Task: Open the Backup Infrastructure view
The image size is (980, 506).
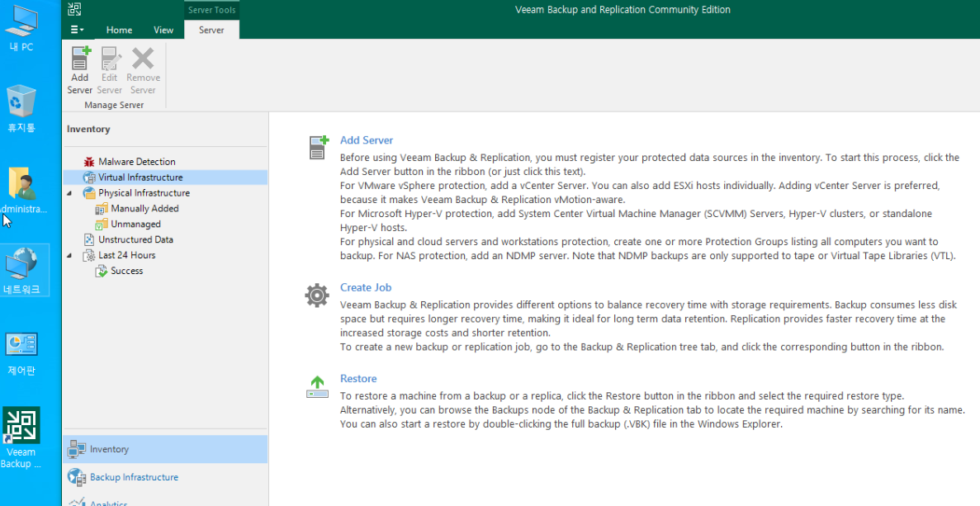Action: tap(133, 477)
